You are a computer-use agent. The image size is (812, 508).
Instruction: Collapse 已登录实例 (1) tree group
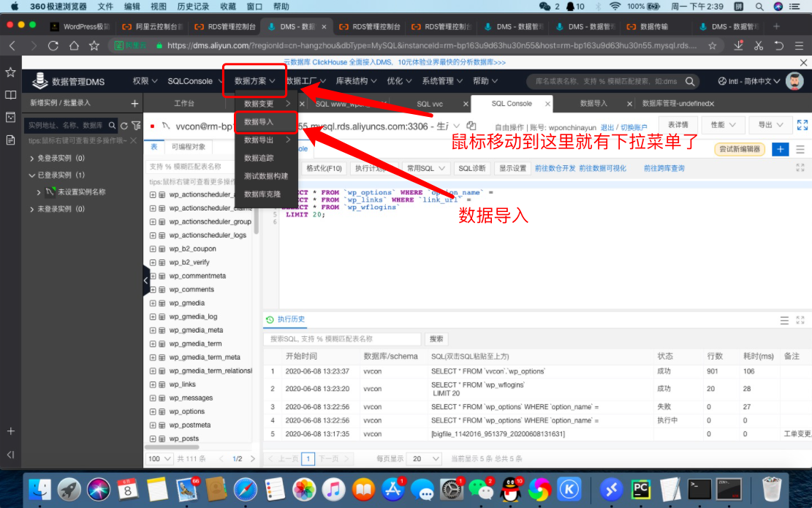[x=31, y=175]
